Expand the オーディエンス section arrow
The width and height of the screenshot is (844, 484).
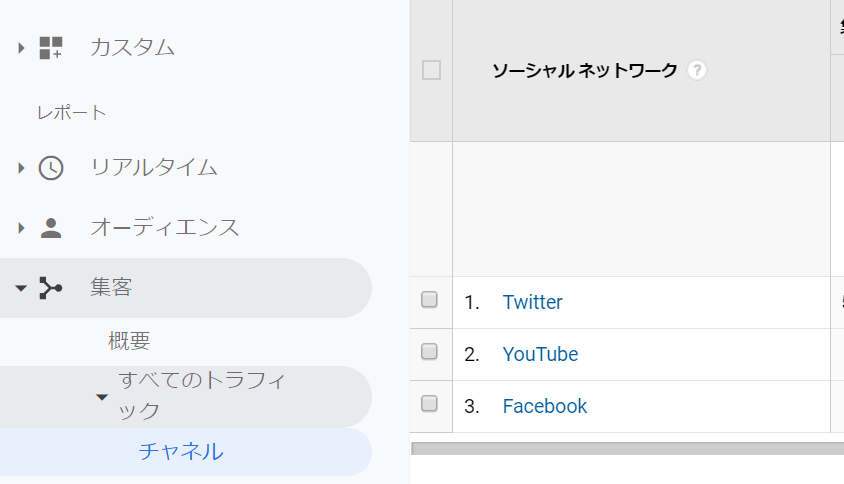click(x=21, y=228)
